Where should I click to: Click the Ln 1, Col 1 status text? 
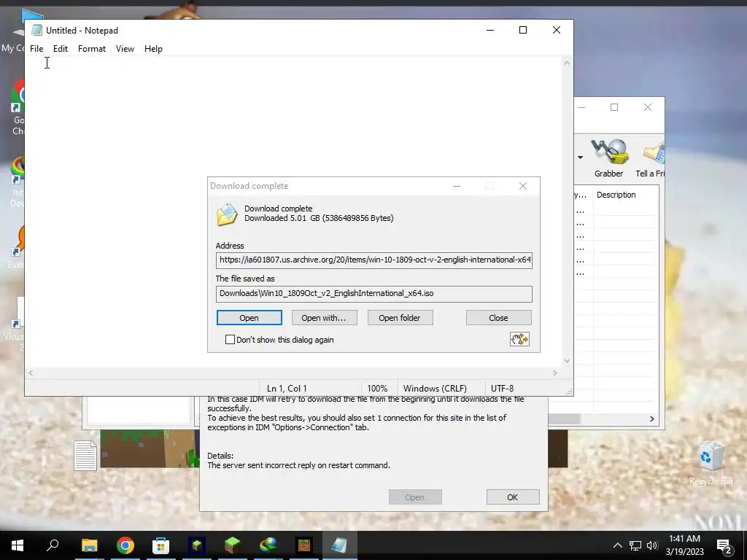[287, 389]
